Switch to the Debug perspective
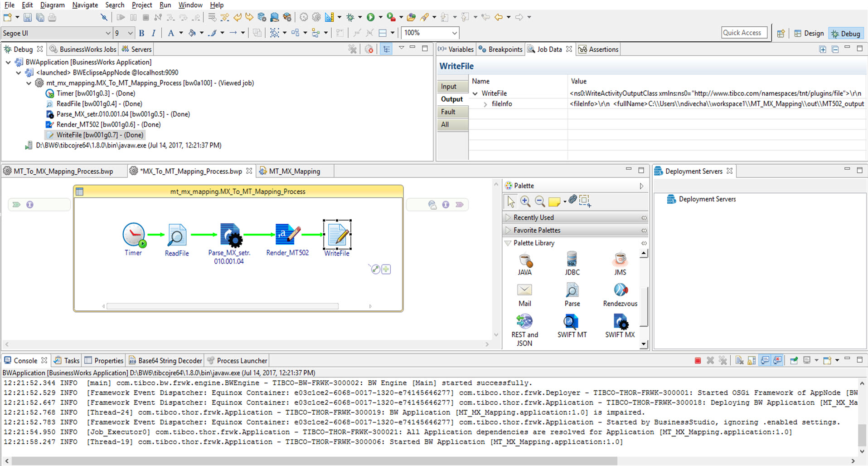This screenshot has width=868, height=466. (846, 33)
